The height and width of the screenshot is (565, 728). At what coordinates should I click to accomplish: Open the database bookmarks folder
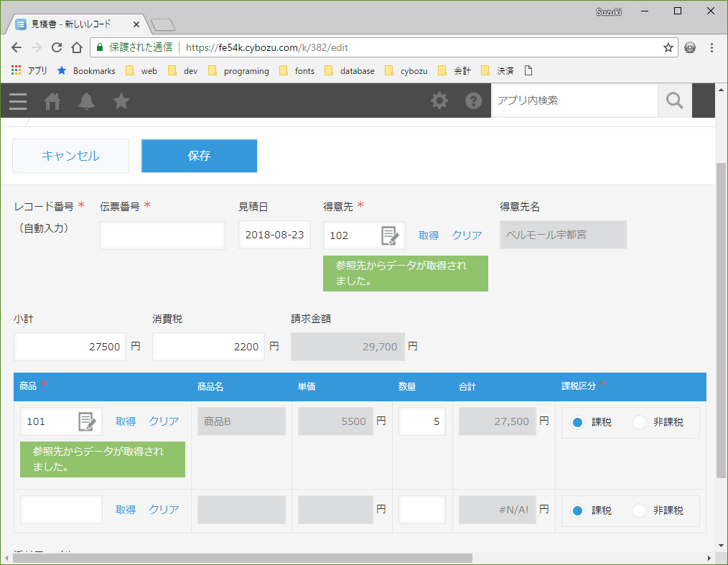[x=350, y=70]
